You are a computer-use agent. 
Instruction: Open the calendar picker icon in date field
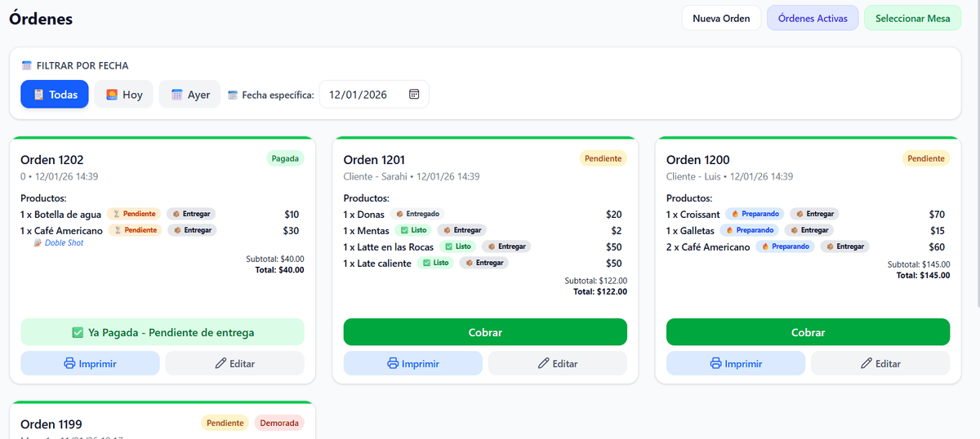click(414, 95)
